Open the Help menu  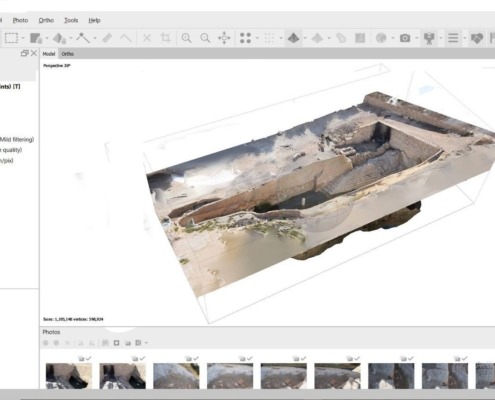click(x=94, y=20)
